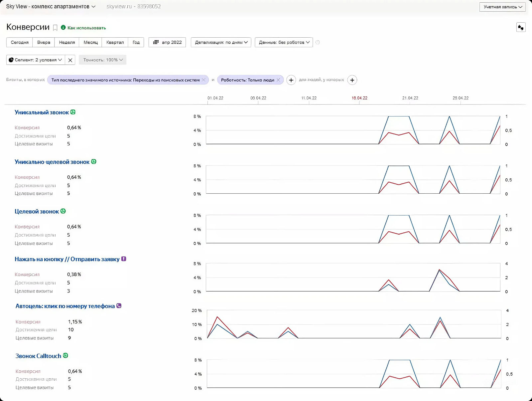This screenshot has width=532, height=401.
Task: Select the Неделя period tab
Action: point(67,42)
